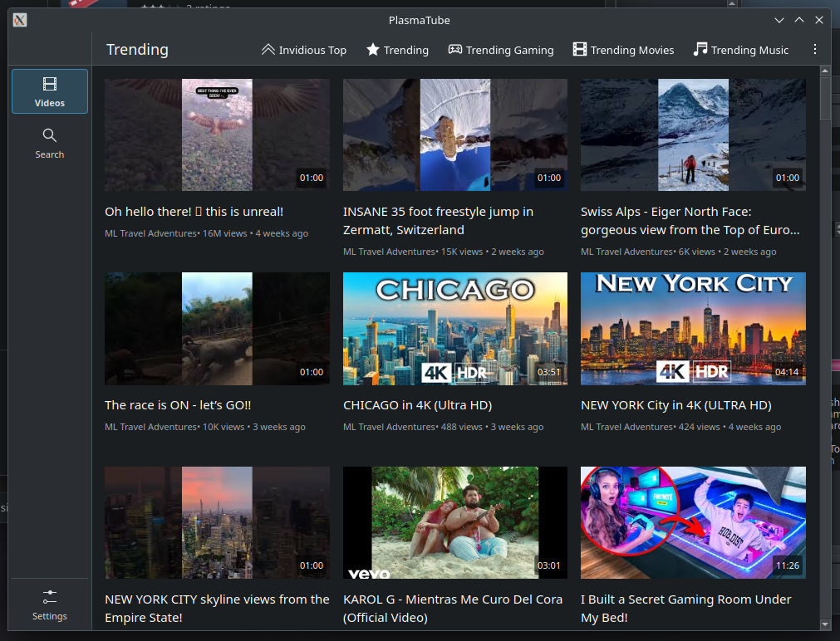Click title 'Oh hello there! this is unreal!'
Viewport: 840px width, 641px height.
click(x=194, y=212)
